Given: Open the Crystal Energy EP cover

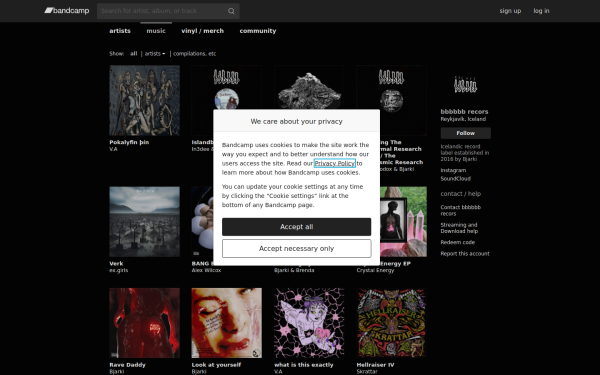Looking at the screenshot, I should click(403, 222).
